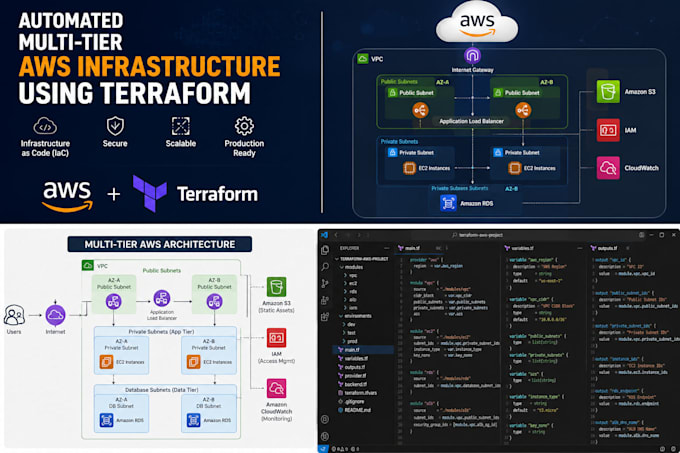Click the Secure shield icon
The width and height of the screenshot is (680, 453).
[x=115, y=126]
